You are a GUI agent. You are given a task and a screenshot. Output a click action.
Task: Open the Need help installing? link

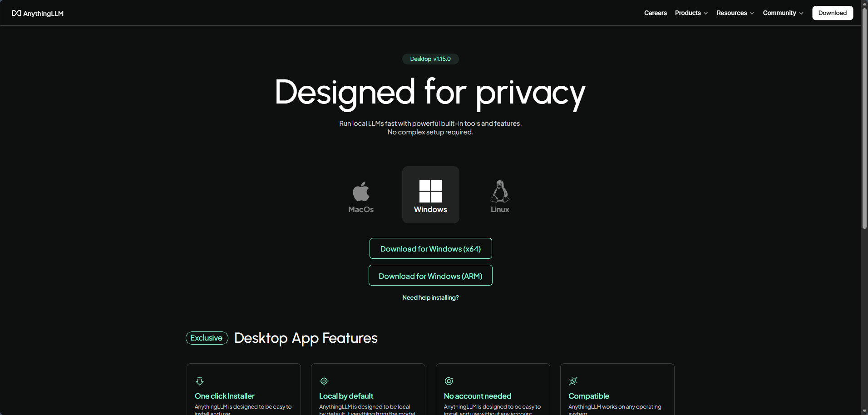coord(430,297)
